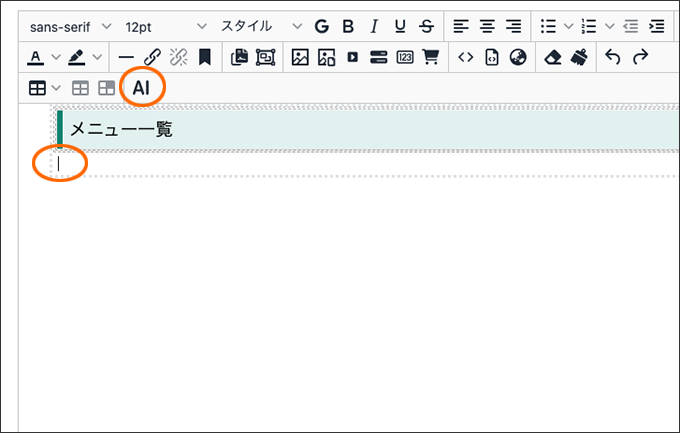Viewport: 680px width, 433px height.
Task: Click the file attachment icon
Action: (239, 57)
